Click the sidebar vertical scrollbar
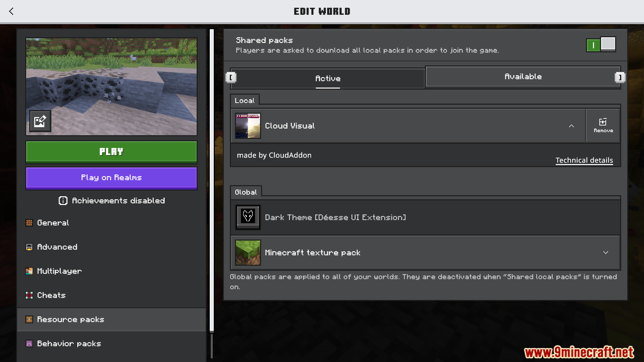The image size is (644, 362). click(212, 180)
